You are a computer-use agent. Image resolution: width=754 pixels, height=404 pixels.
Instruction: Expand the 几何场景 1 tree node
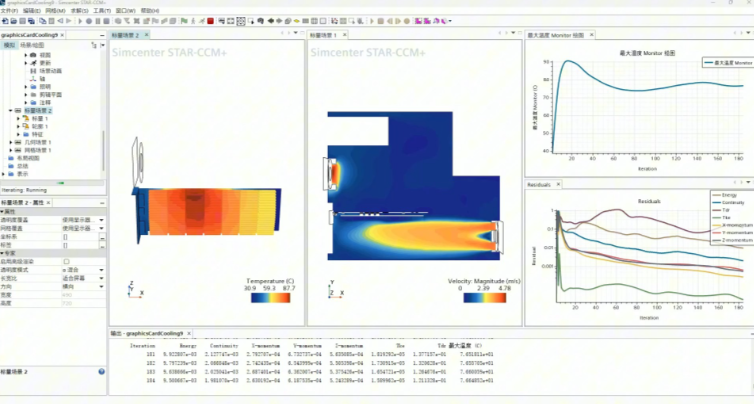point(11,141)
